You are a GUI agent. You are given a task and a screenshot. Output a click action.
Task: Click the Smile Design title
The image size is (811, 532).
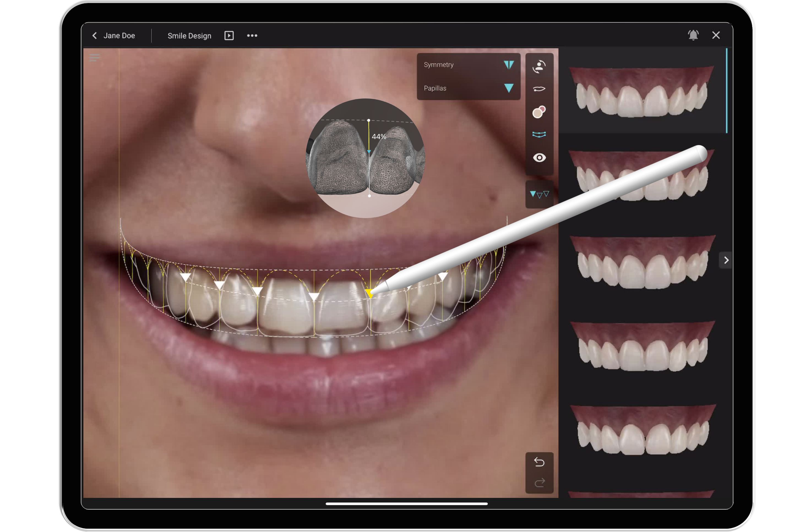189,36
